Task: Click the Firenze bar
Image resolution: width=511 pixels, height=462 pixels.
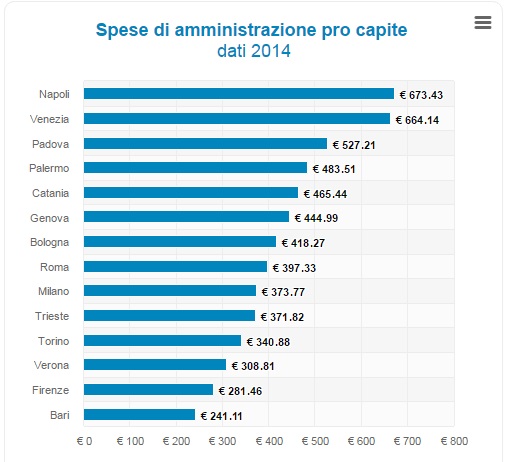Action: (x=148, y=390)
